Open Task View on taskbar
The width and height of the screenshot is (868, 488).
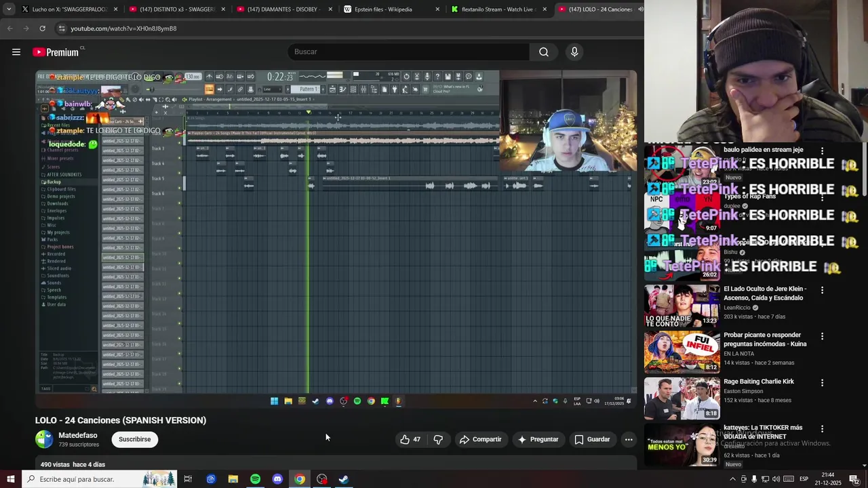point(188,479)
